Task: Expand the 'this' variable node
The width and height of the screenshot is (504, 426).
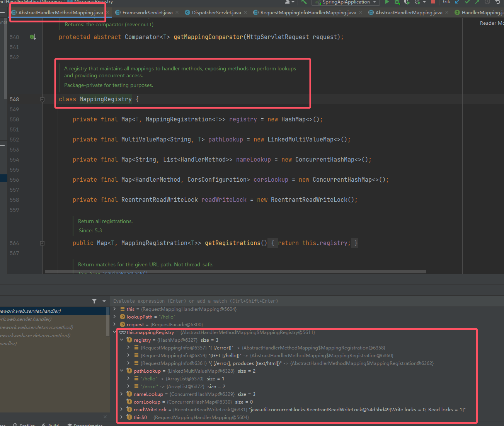Action: pyautogui.click(x=114, y=309)
